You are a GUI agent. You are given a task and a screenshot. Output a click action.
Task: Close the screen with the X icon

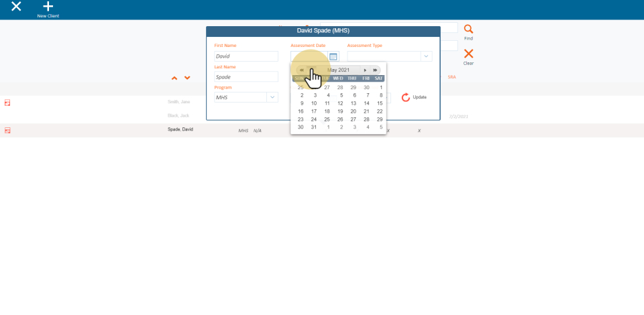[16, 7]
